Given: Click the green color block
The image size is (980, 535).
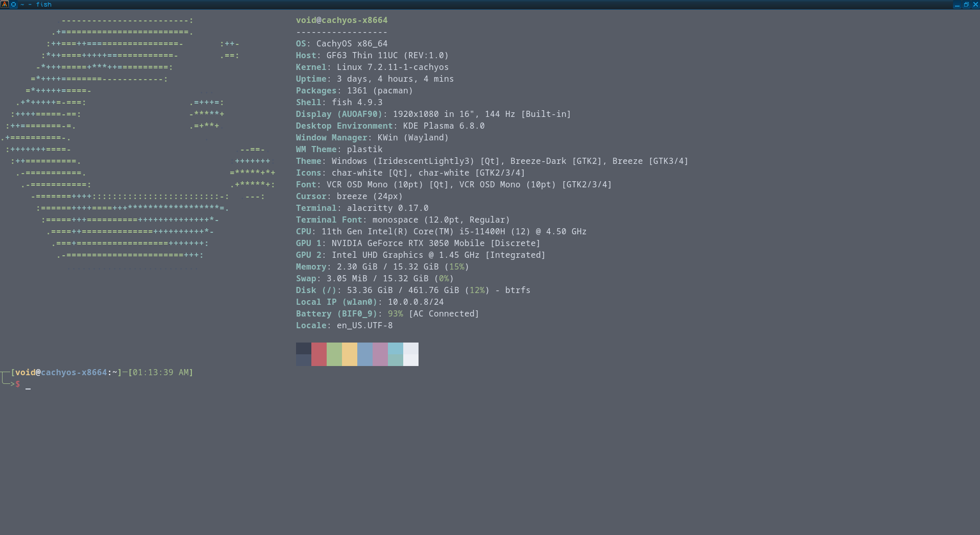Looking at the screenshot, I should 334,354.
